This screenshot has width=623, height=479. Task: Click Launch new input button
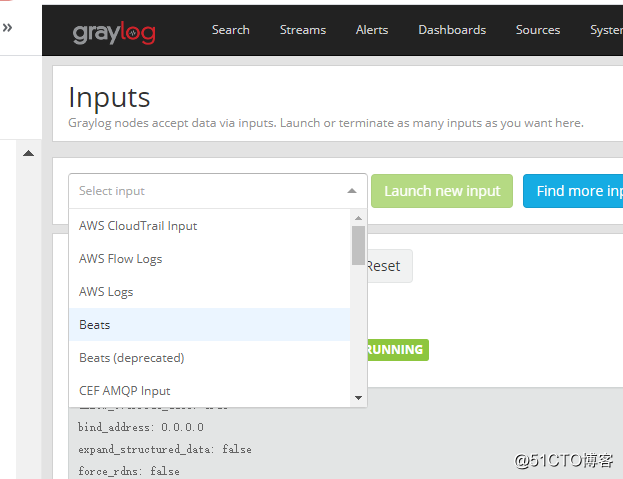point(442,191)
